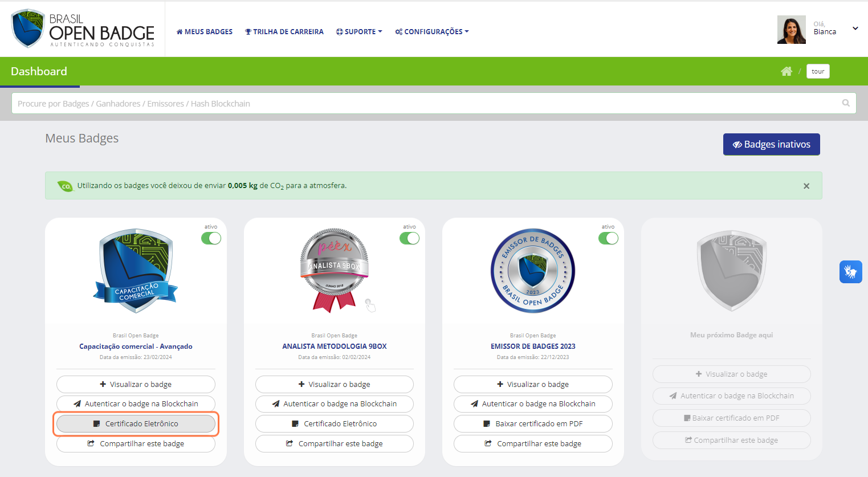Open Certificado Eletrônico for Capacitação comercial
Screen dimensions: 868x477
click(136, 423)
